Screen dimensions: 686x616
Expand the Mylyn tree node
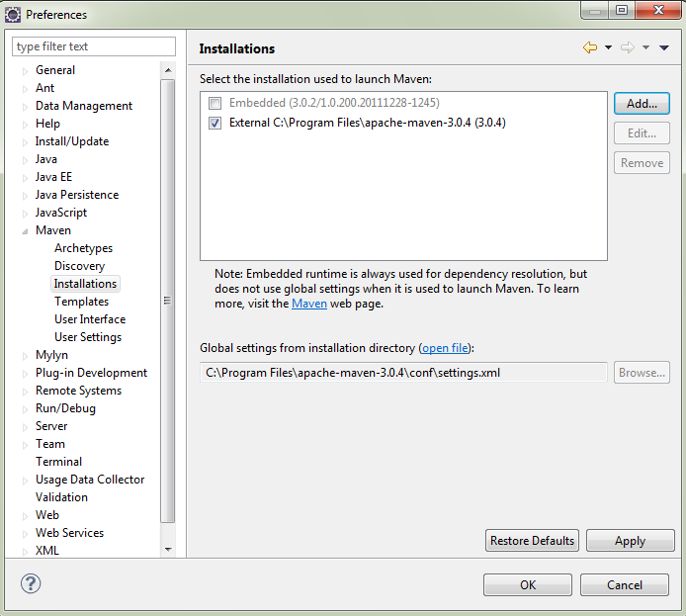25,356
